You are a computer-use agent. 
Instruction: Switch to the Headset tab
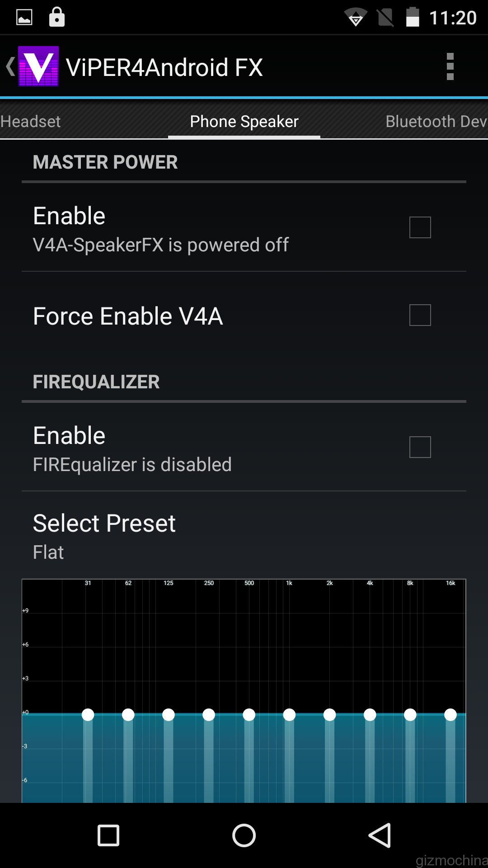click(31, 121)
